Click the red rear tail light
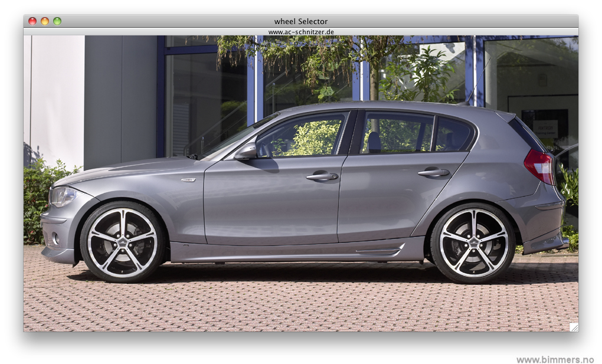Viewport: 602px width, 364px height. tap(539, 165)
